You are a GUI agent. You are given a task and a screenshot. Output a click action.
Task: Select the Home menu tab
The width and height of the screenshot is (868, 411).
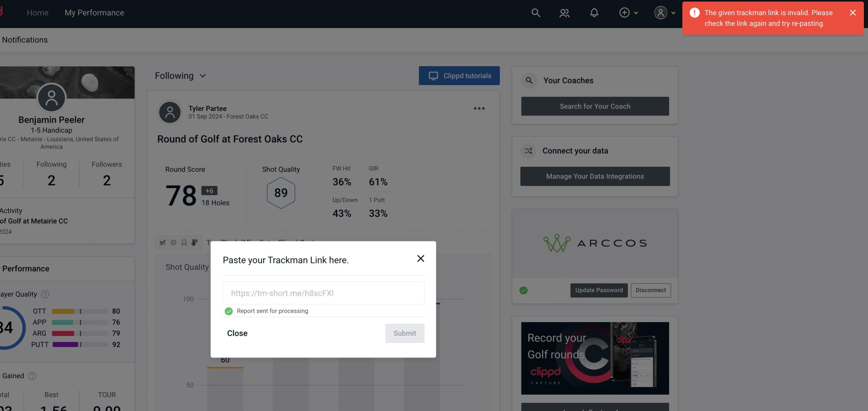click(38, 13)
